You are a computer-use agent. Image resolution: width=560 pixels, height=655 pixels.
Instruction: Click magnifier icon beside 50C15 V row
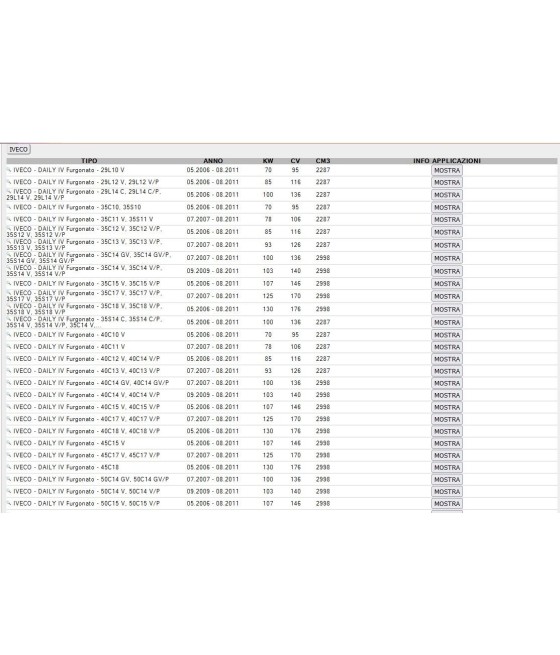(9, 503)
